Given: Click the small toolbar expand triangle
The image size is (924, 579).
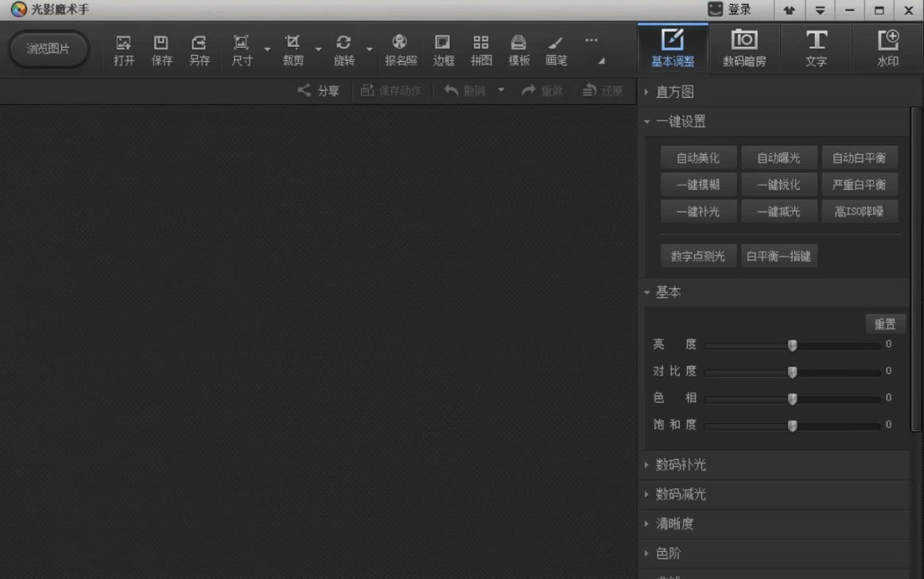Looking at the screenshot, I should [x=601, y=60].
